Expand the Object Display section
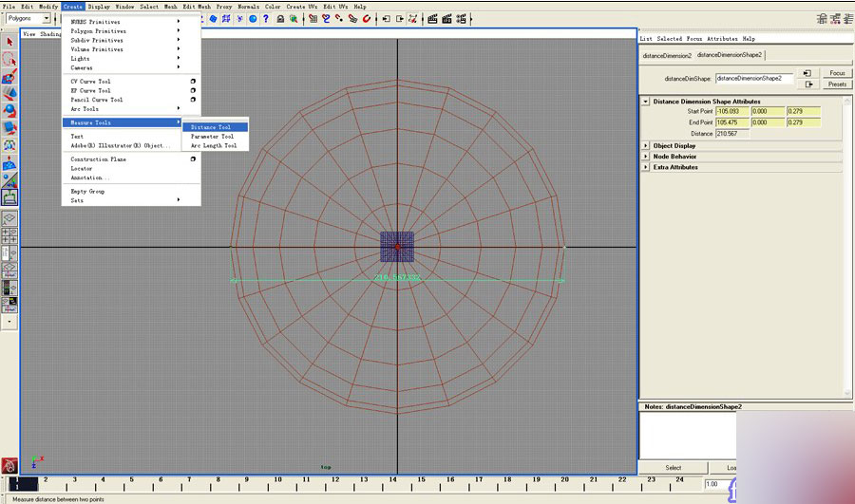The image size is (855, 504). (646, 146)
